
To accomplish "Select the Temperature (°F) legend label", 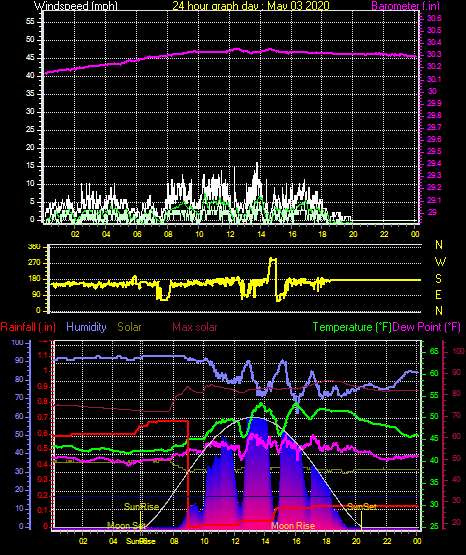I will pos(352,327).
